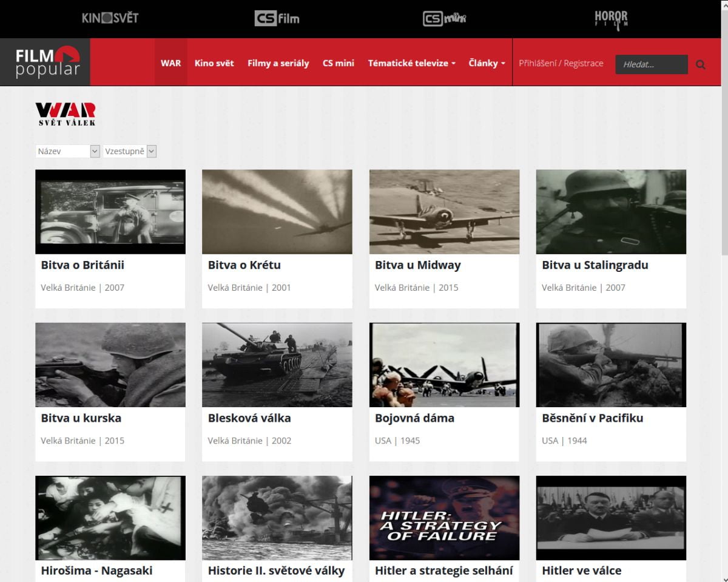The width and height of the screenshot is (728, 582).
Task: Click the Bitva u Stalingradu title
Action: [595, 265]
